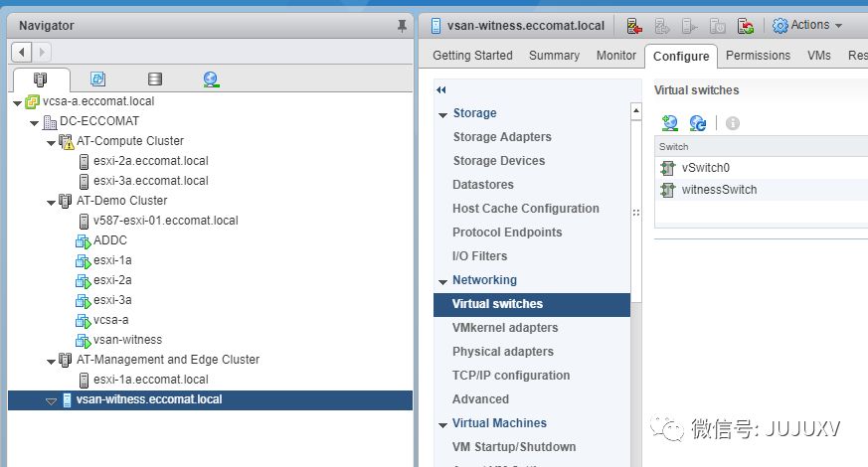Open I/O Filters page
868x467 pixels.
coord(479,255)
